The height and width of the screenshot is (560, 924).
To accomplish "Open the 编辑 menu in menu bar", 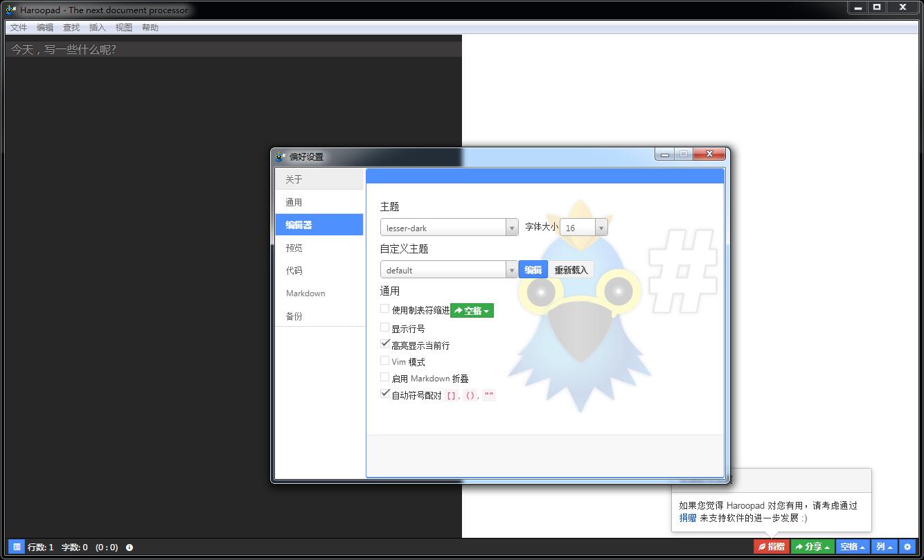I will (x=45, y=28).
